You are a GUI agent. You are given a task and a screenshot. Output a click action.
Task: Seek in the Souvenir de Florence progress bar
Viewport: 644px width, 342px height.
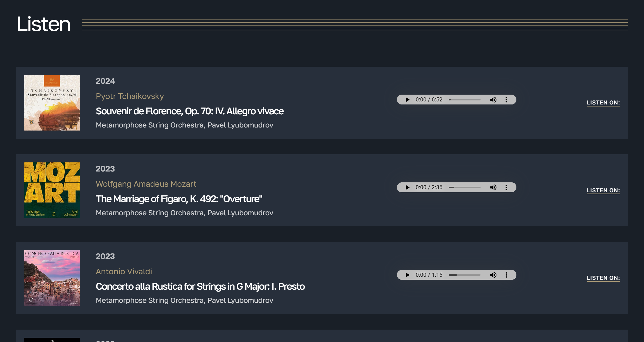click(465, 100)
